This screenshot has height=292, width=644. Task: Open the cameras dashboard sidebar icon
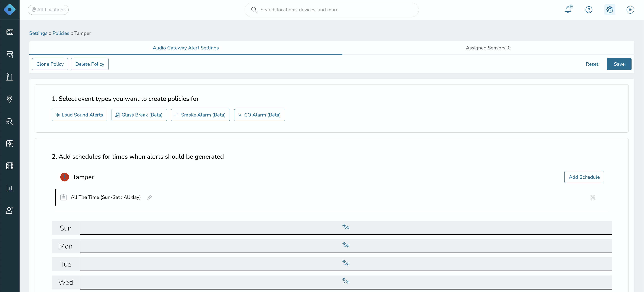(10, 32)
